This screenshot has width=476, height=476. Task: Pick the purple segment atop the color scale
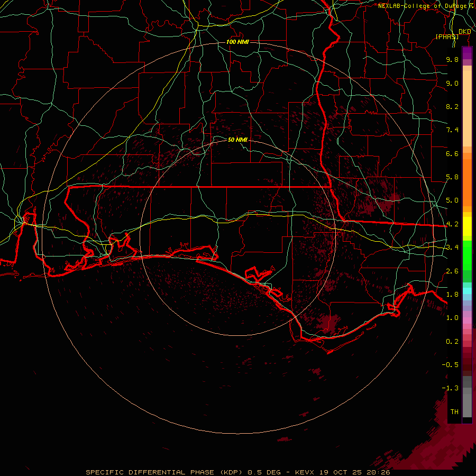click(x=467, y=53)
